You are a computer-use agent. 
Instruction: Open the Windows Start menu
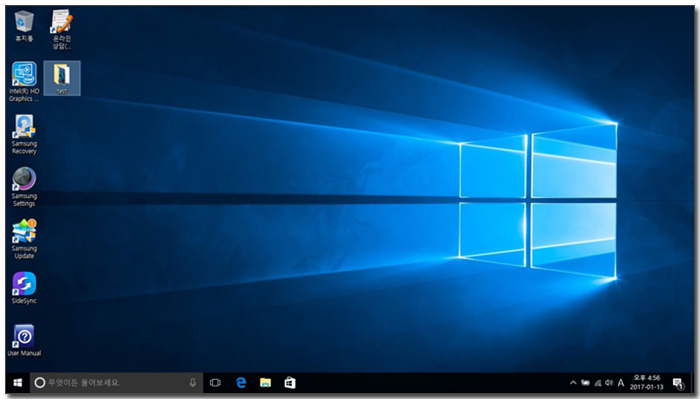click(18, 382)
